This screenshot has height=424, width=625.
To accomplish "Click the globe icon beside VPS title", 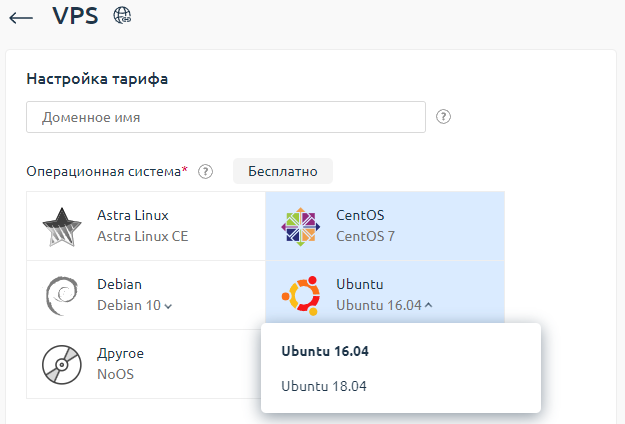I will pyautogui.click(x=124, y=16).
